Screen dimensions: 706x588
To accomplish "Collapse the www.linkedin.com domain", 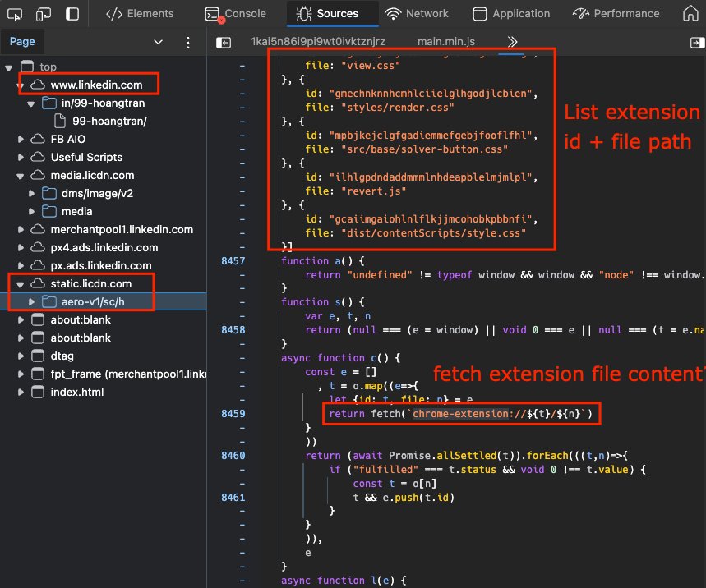I will pos(21,85).
